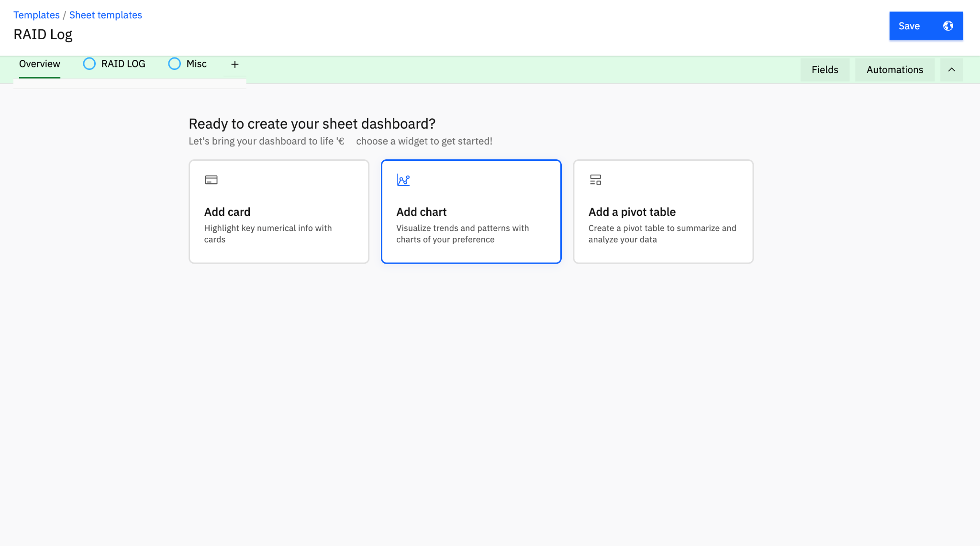Image resolution: width=980 pixels, height=546 pixels.
Task: Click the plus icon to add sheet
Action: 234,64
